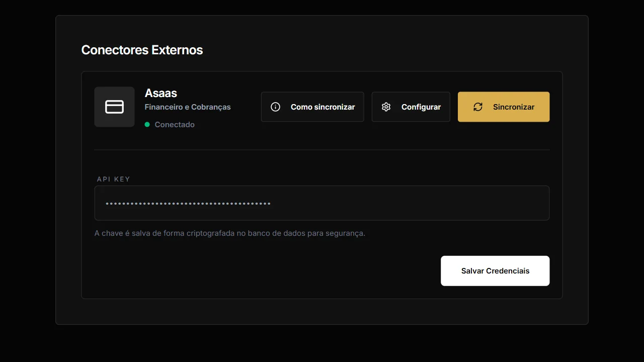Save with the Salvar Credenciais button
This screenshot has width=644, height=362.
tap(495, 271)
